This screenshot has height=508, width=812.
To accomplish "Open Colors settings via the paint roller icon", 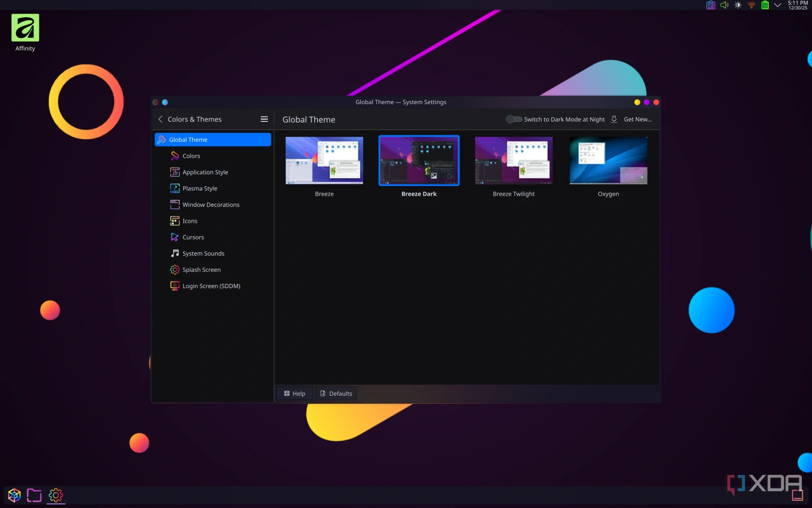I will point(175,155).
